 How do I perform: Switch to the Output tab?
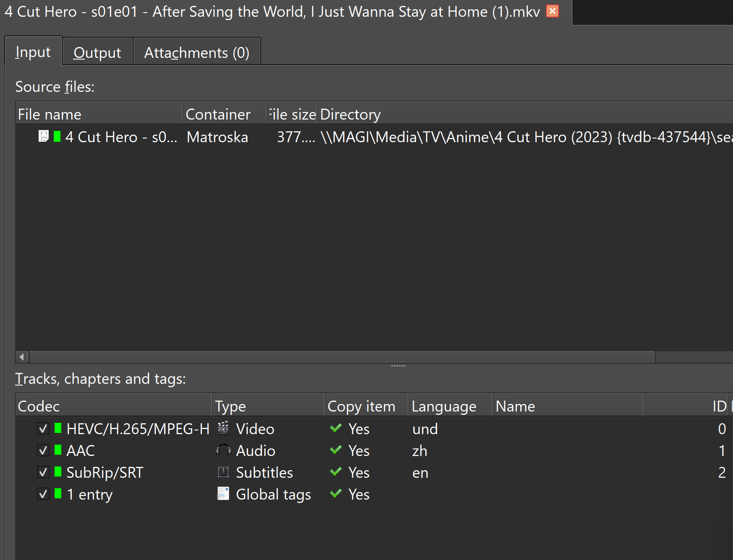tap(97, 53)
